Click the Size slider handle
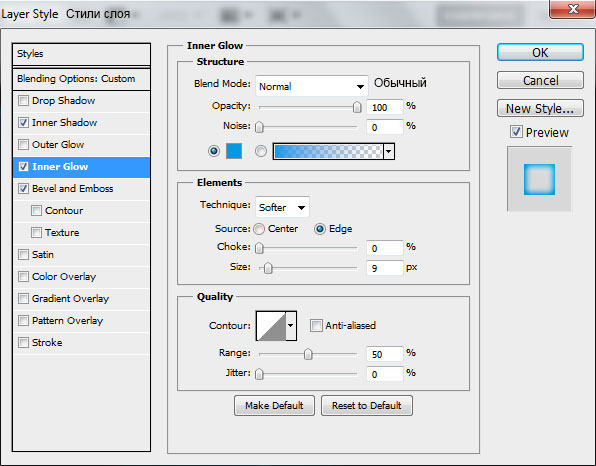Image resolution: width=596 pixels, height=466 pixels. pos(268,268)
